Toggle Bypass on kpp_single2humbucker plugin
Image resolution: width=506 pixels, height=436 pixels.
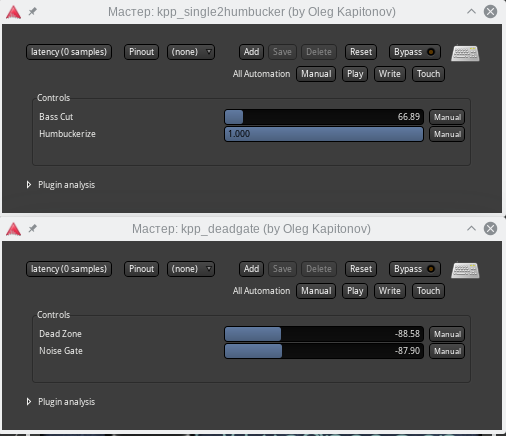(415, 52)
